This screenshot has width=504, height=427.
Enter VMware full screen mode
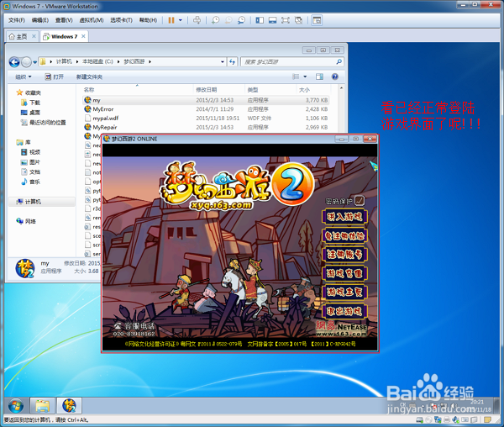coord(286,20)
